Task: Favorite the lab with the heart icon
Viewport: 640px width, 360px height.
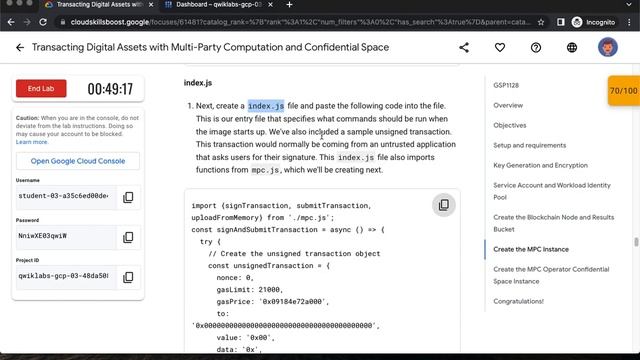Action: point(500,47)
